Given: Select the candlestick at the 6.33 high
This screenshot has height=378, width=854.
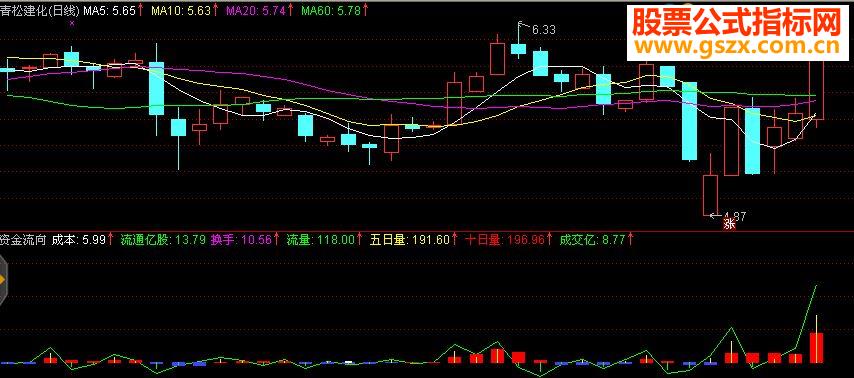Looking at the screenshot, I should tap(518, 41).
